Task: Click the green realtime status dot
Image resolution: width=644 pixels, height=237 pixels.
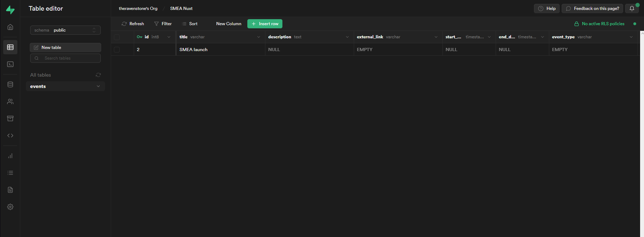Action: [x=635, y=24]
